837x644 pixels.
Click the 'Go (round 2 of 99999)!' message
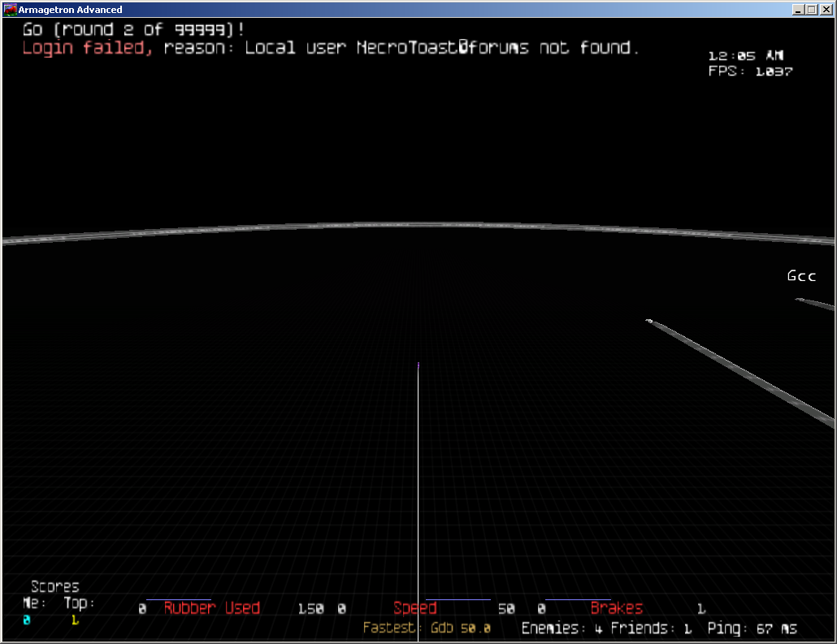tap(134, 30)
